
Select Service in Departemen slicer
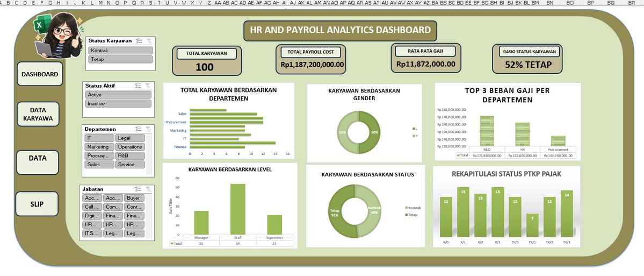pos(130,165)
